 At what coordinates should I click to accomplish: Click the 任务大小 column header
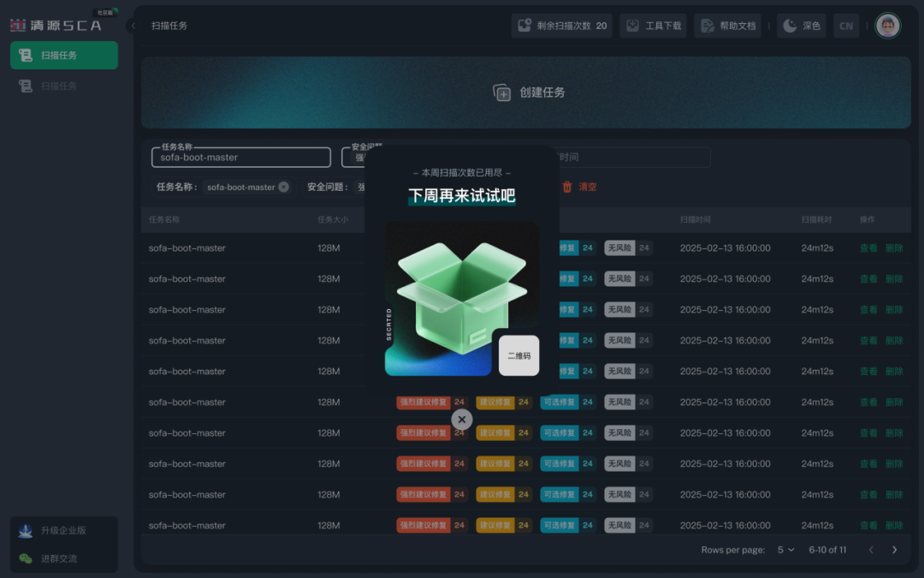click(333, 219)
